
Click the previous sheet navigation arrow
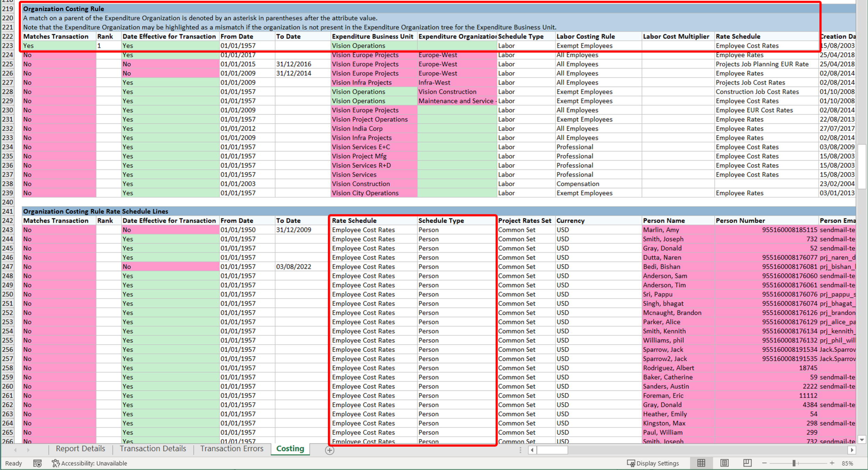[15, 450]
